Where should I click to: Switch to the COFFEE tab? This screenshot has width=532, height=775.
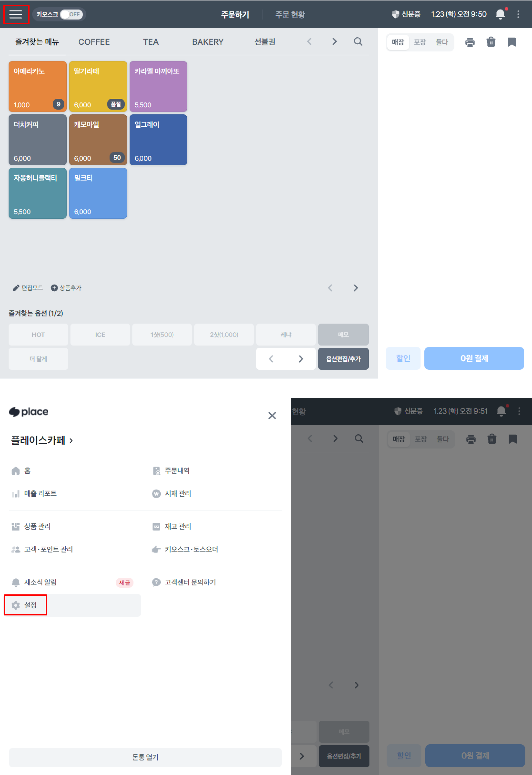click(x=94, y=42)
